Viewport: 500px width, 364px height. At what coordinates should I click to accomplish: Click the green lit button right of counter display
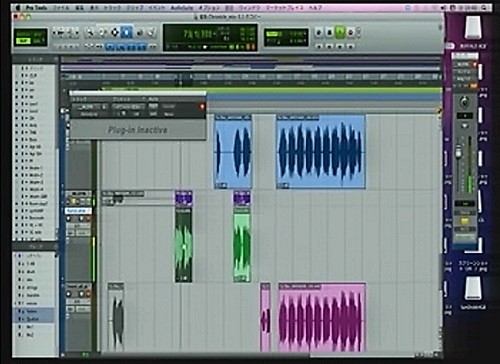340,32
